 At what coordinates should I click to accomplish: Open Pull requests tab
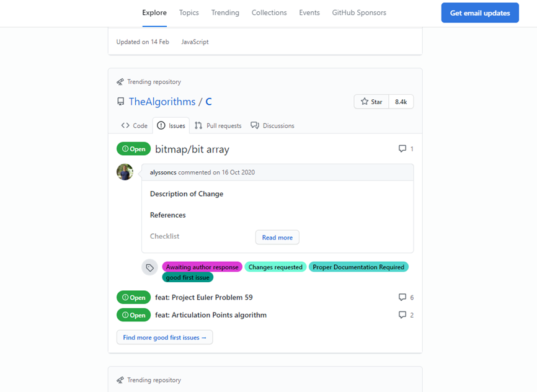tap(218, 126)
